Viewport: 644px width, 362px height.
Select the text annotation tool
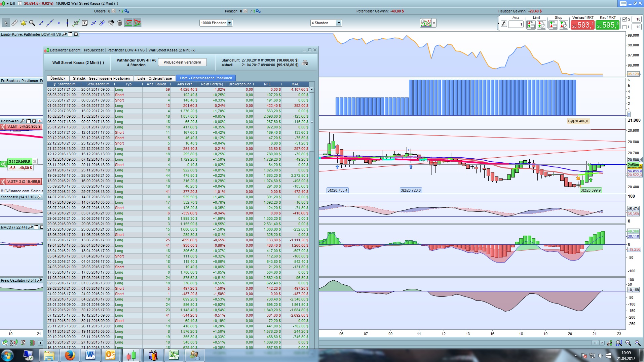coord(85,23)
